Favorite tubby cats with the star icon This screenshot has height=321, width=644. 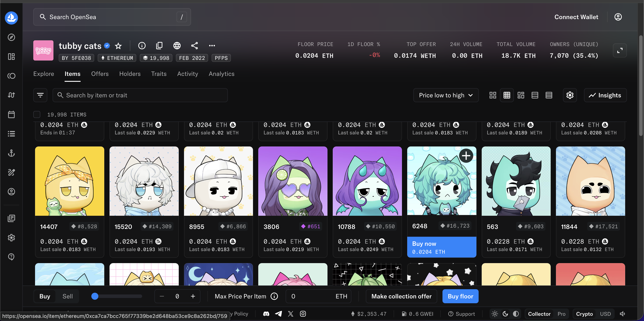tap(118, 46)
